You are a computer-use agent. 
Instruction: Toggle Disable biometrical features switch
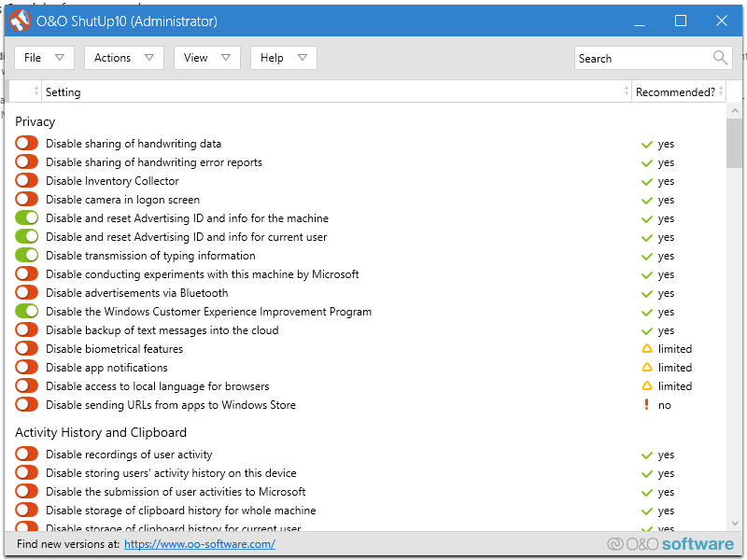pyautogui.click(x=26, y=348)
